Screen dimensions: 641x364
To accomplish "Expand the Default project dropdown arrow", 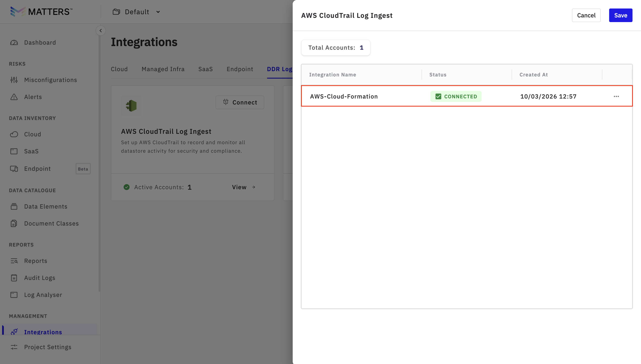I will pyautogui.click(x=158, y=12).
